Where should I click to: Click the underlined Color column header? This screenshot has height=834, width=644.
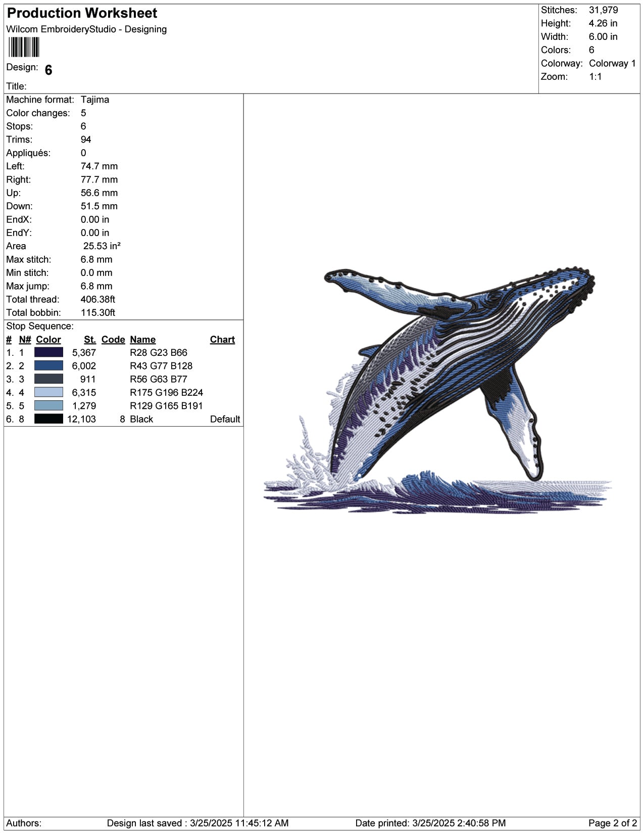tap(48, 340)
